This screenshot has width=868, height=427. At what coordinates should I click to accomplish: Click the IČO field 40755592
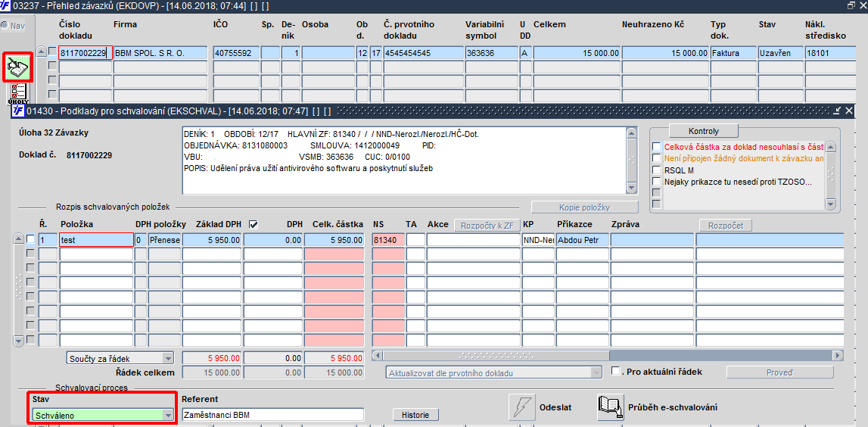[235, 53]
